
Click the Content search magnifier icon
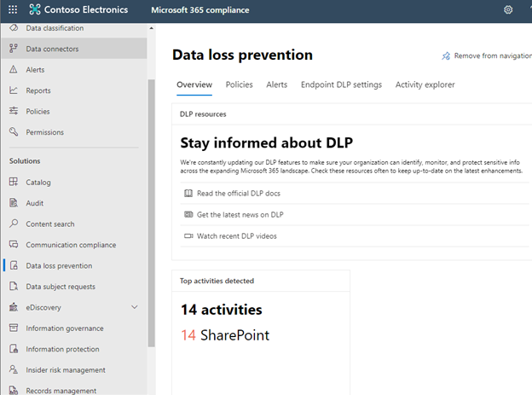click(x=14, y=224)
